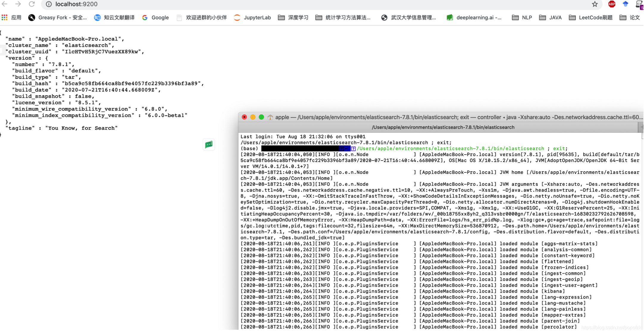Reload the localhost:9200 page

coord(32,4)
